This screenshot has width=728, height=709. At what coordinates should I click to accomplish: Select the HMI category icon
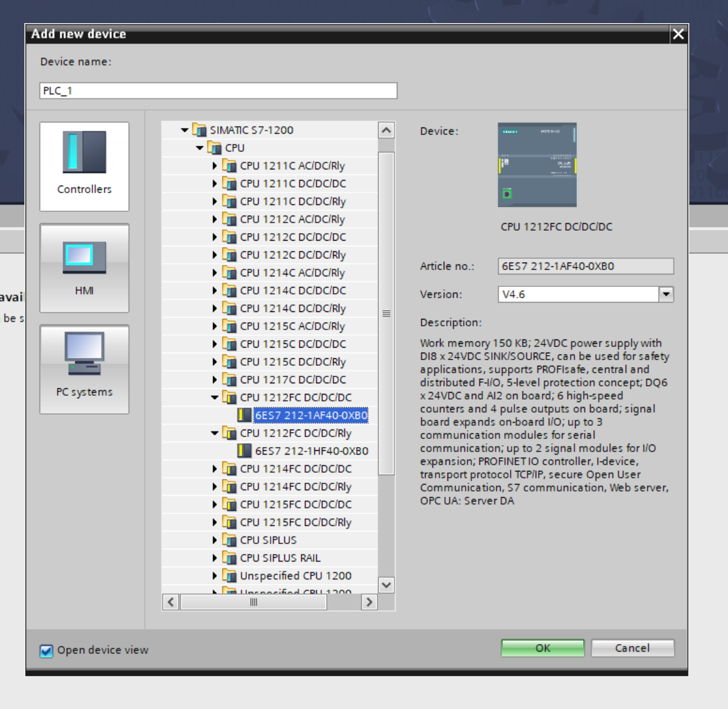(84, 268)
